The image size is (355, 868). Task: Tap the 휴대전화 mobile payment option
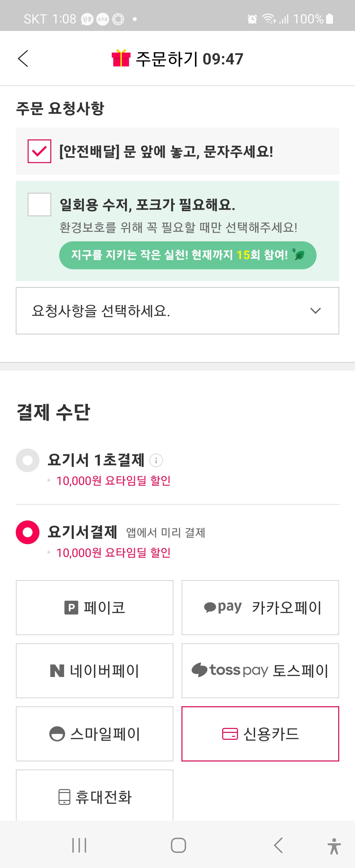(x=95, y=797)
